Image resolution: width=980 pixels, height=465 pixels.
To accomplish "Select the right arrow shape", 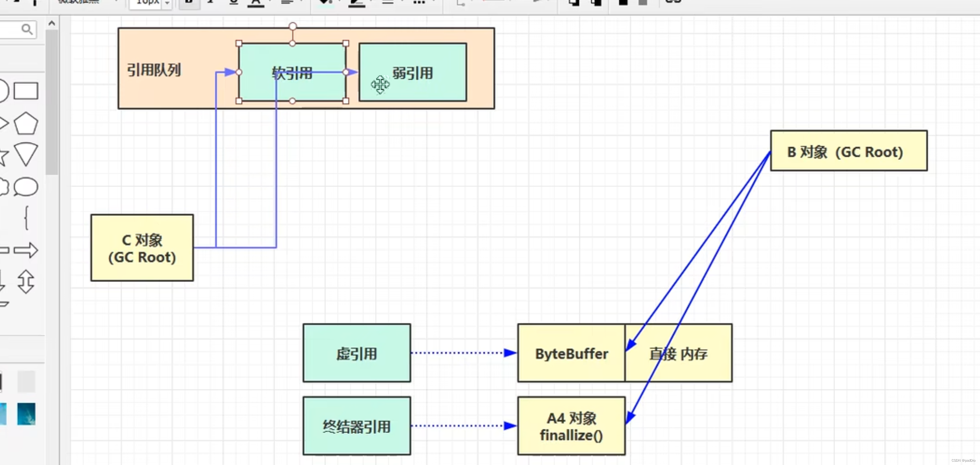I will [26, 250].
